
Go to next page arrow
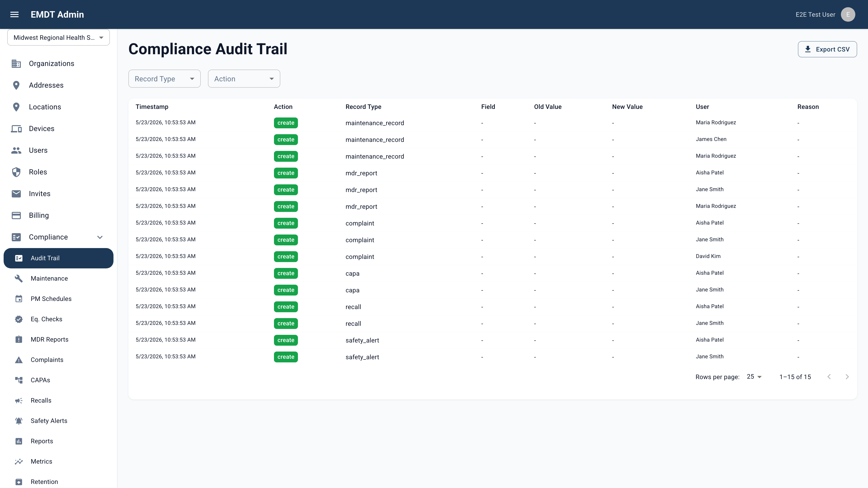847,377
